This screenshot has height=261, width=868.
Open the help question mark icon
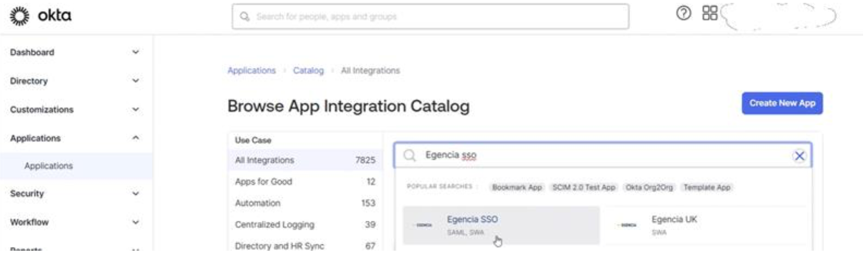683,13
